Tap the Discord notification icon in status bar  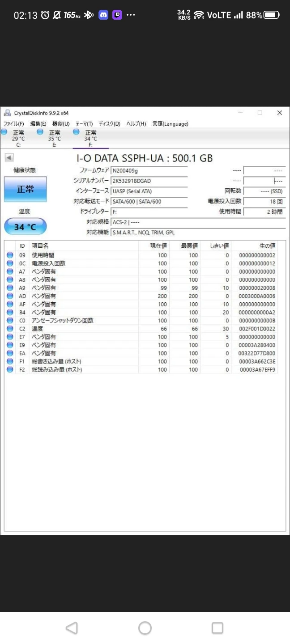click(x=103, y=15)
